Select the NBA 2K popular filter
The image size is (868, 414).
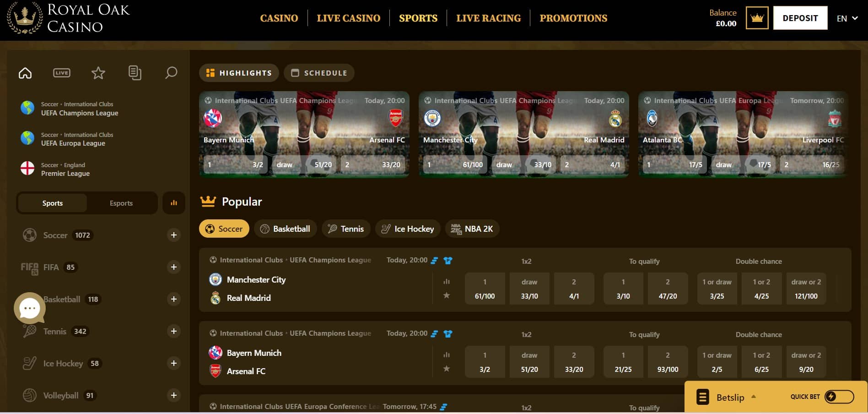pos(472,229)
